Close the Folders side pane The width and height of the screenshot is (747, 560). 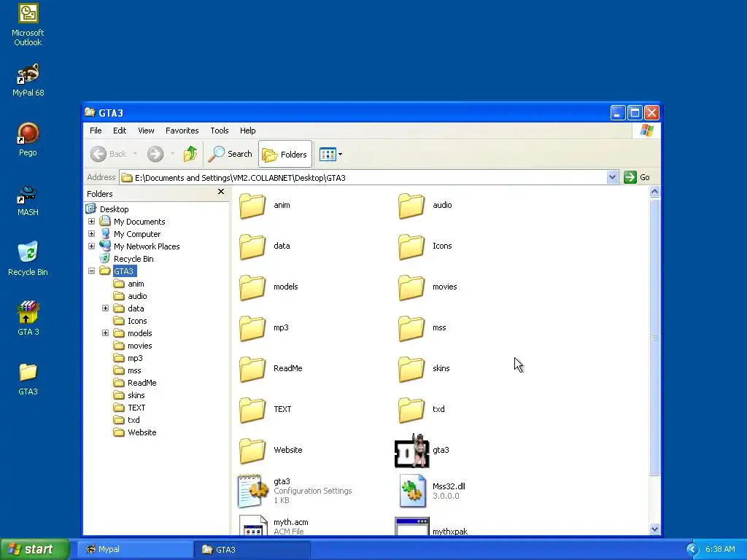(220, 192)
